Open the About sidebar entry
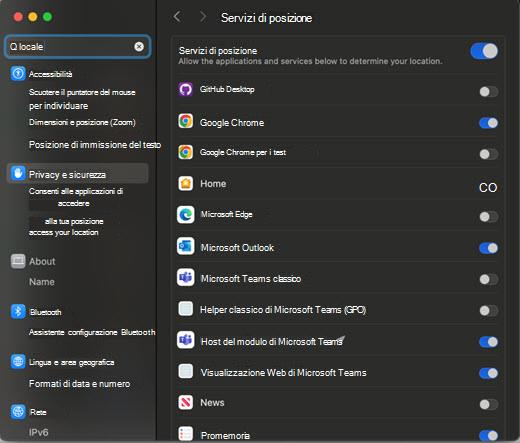The height and width of the screenshot is (443, 520). tap(42, 261)
